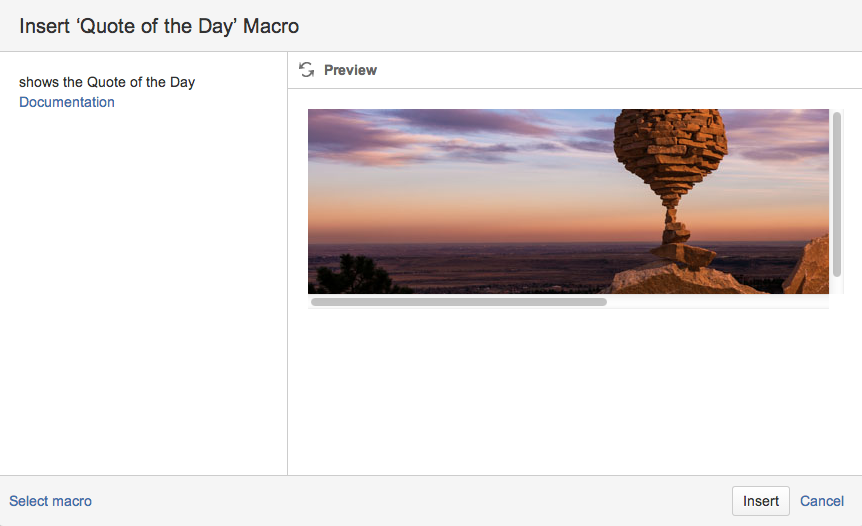This screenshot has height=526, width=862.
Task: Click the rock base under the sculpture
Action: pyautogui.click(x=680, y=278)
